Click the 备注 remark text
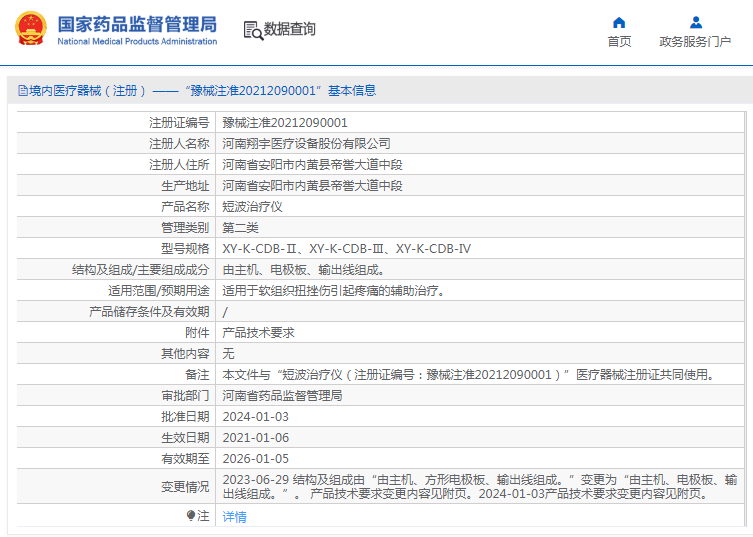Image resolution: width=753 pixels, height=537 pixels. click(x=469, y=375)
